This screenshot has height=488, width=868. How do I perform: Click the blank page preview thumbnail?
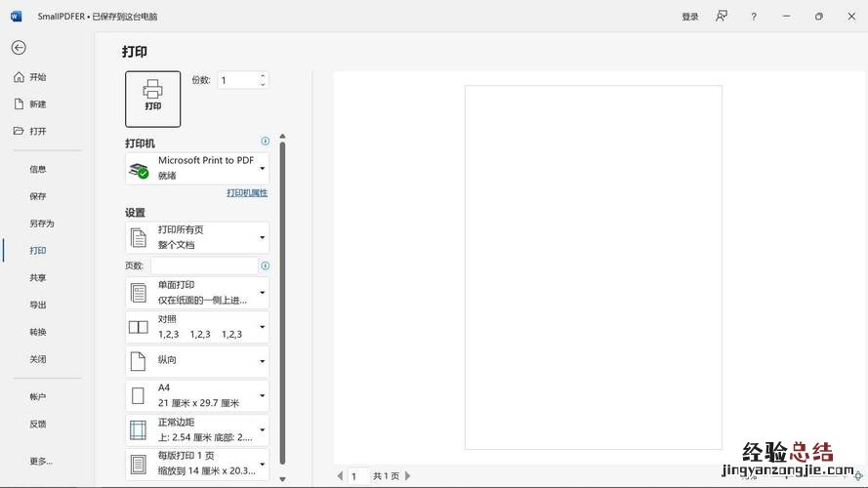click(594, 267)
